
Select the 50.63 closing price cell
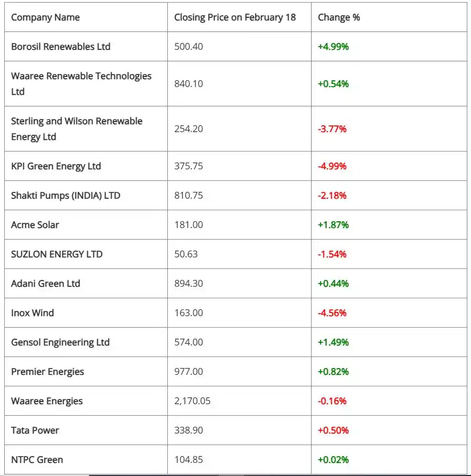pyautogui.click(x=186, y=254)
